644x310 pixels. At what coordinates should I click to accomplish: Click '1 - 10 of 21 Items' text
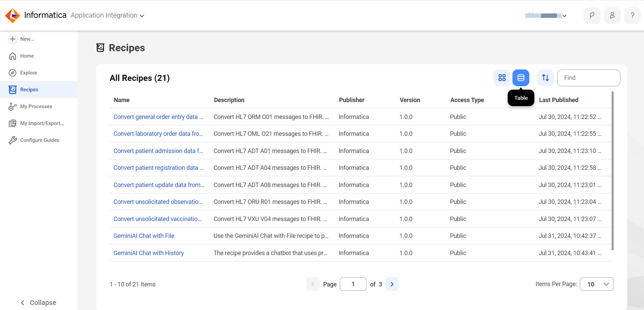pyautogui.click(x=133, y=284)
